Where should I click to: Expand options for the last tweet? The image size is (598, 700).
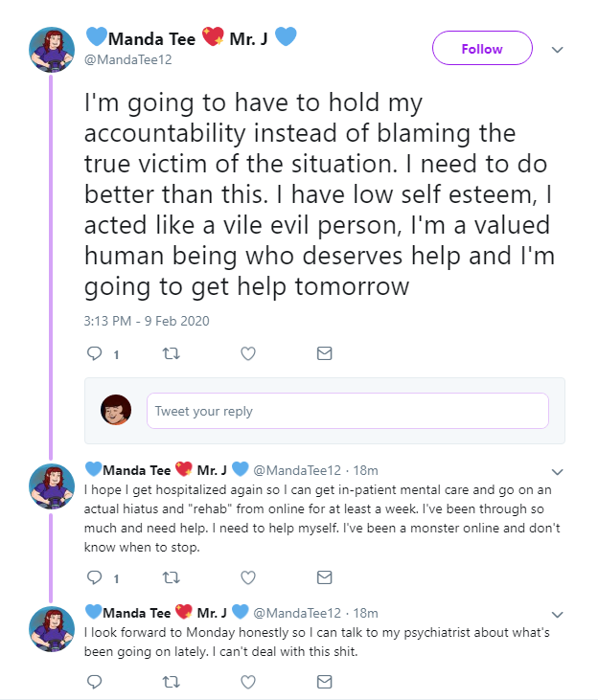click(x=558, y=614)
